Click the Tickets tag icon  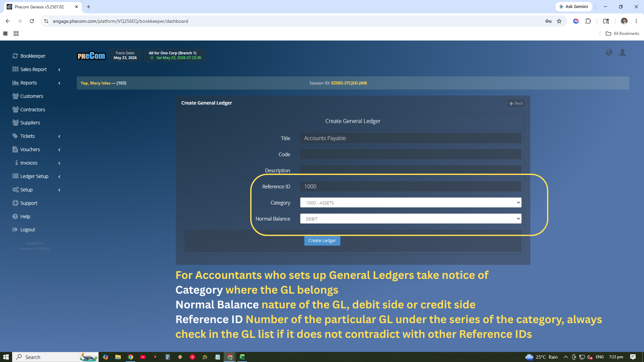point(15,136)
